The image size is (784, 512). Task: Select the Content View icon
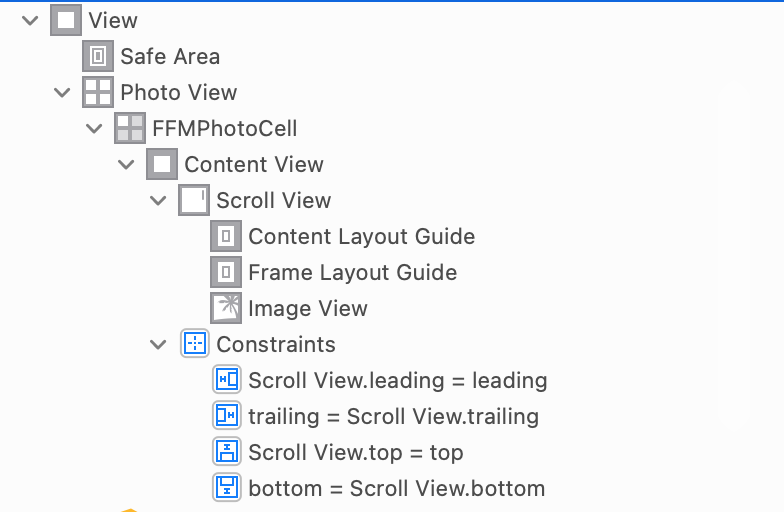coord(162,164)
